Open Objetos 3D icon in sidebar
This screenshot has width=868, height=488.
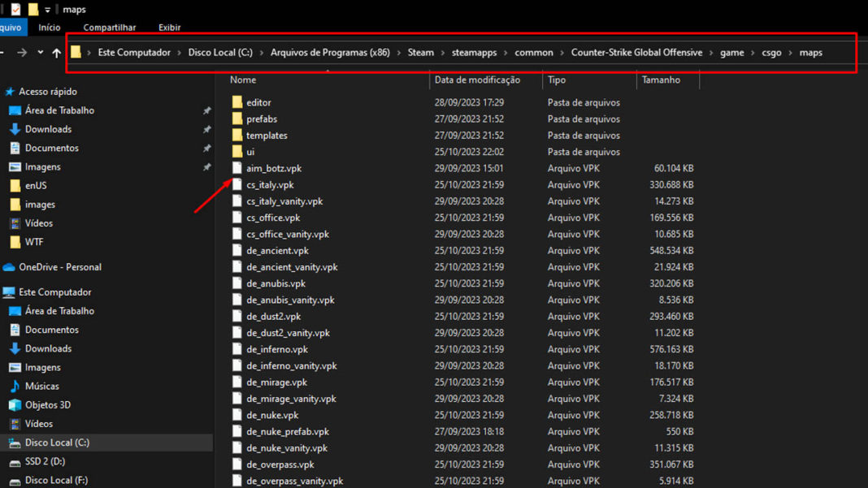(x=15, y=405)
